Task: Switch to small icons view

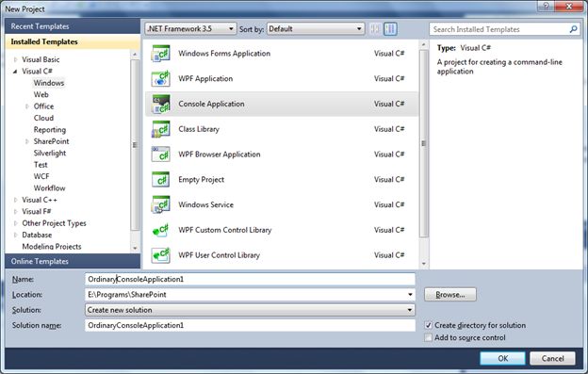Action: click(374, 29)
